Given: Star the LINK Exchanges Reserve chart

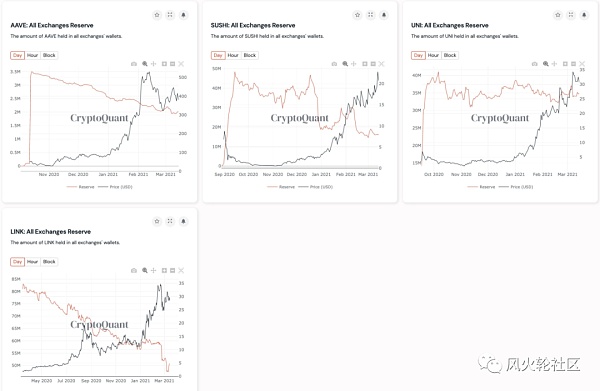Looking at the screenshot, I should click(x=157, y=221).
